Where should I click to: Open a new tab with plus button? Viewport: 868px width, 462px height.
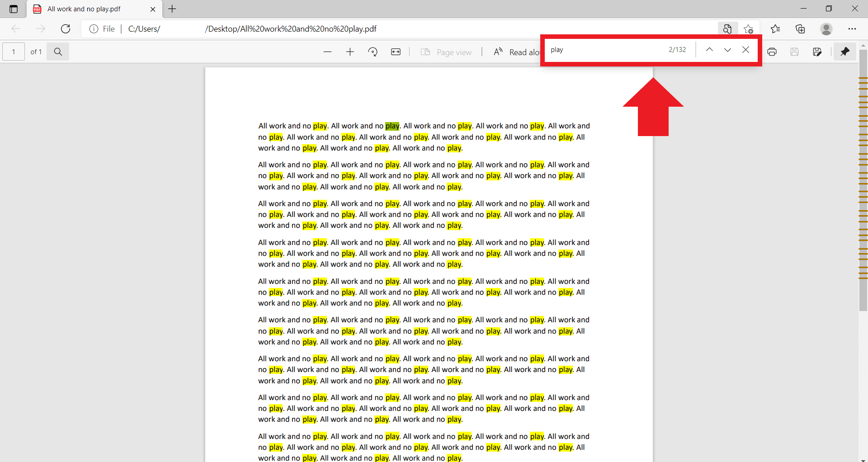tap(172, 9)
